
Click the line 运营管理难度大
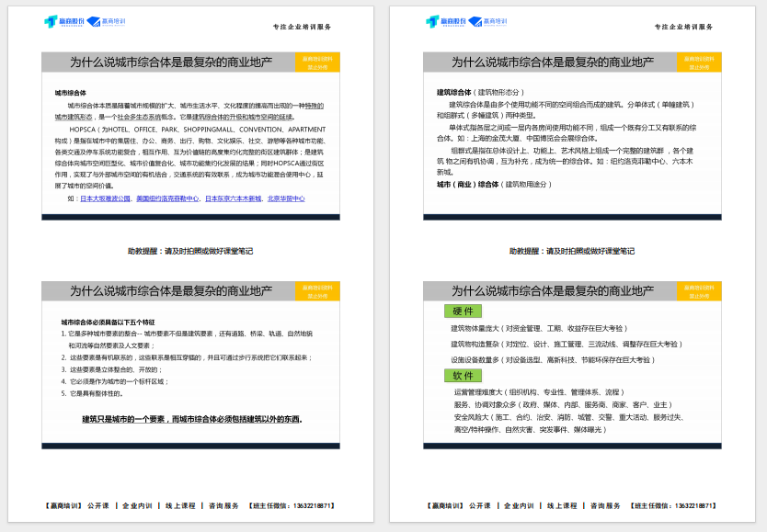(539, 391)
